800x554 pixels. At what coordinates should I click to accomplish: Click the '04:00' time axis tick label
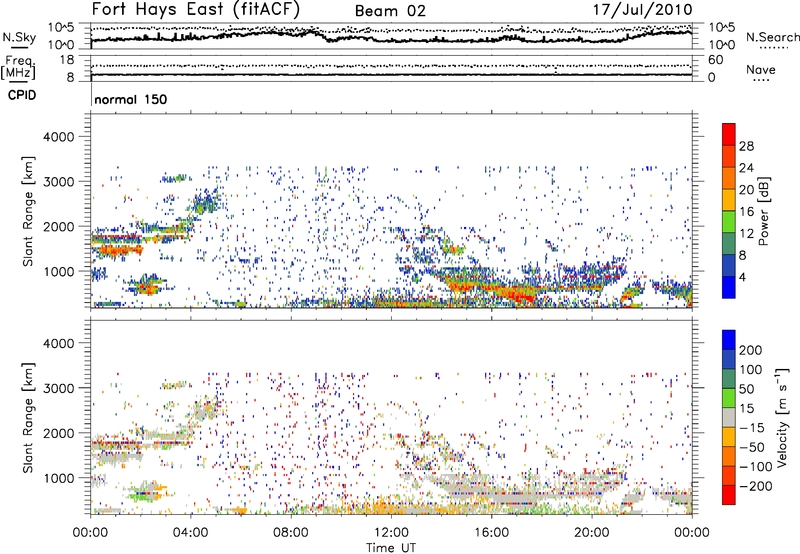(191, 533)
